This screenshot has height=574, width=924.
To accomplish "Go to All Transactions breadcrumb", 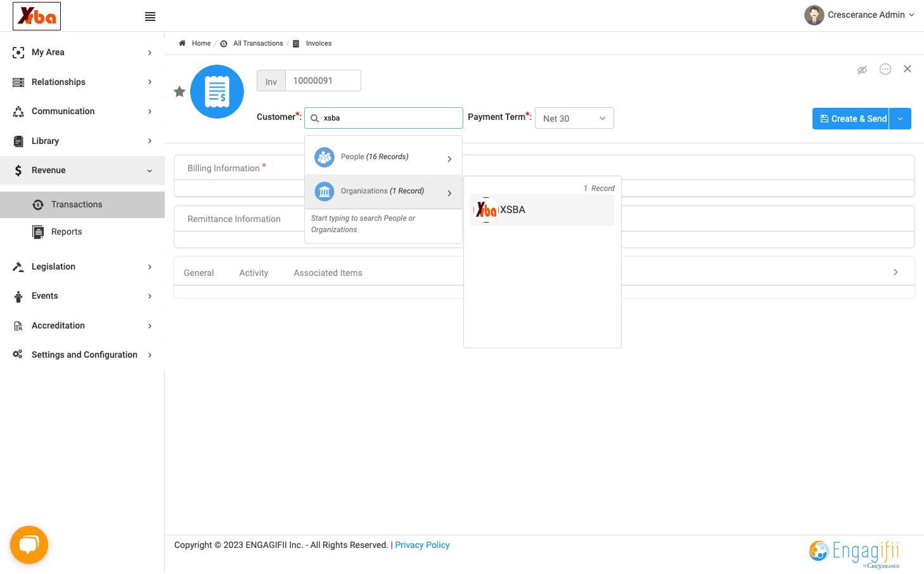I will pyautogui.click(x=258, y=43).
